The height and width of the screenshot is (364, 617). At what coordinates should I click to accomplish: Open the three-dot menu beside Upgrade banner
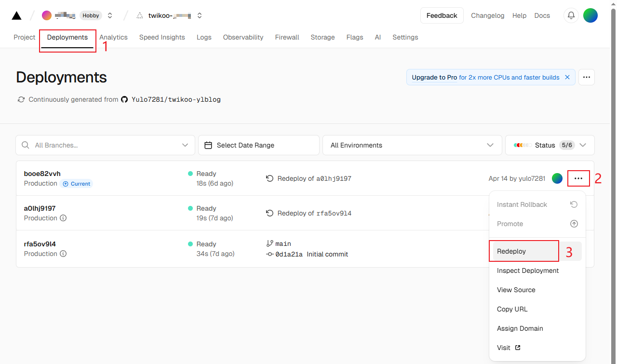coord(586,77)
